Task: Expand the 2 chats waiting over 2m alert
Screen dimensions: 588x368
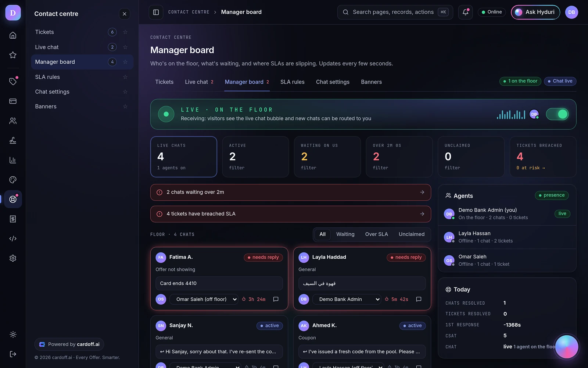Action: (291, 192)
